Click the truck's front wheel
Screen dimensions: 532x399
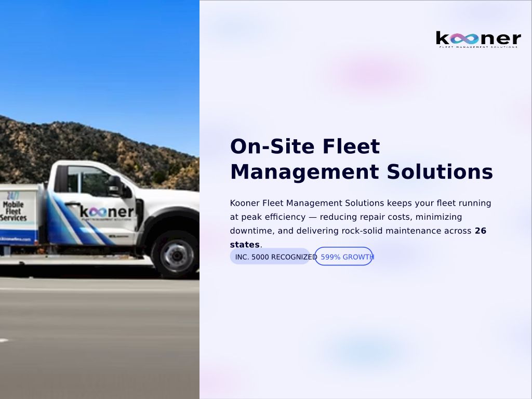(x=177, y=254)
